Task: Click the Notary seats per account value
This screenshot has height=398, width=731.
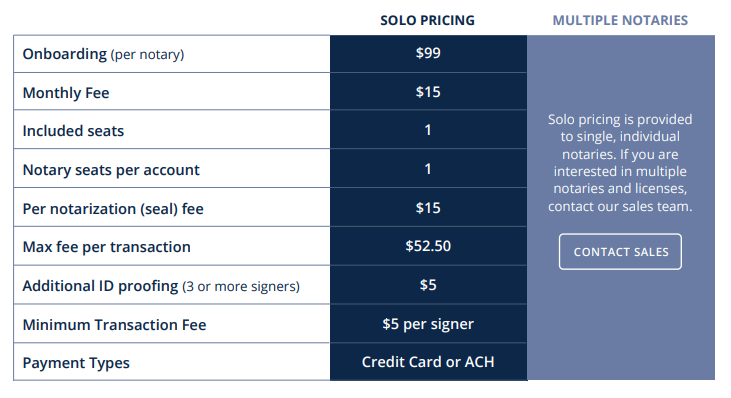Action: pyautogui.click(x=428, y=169)
